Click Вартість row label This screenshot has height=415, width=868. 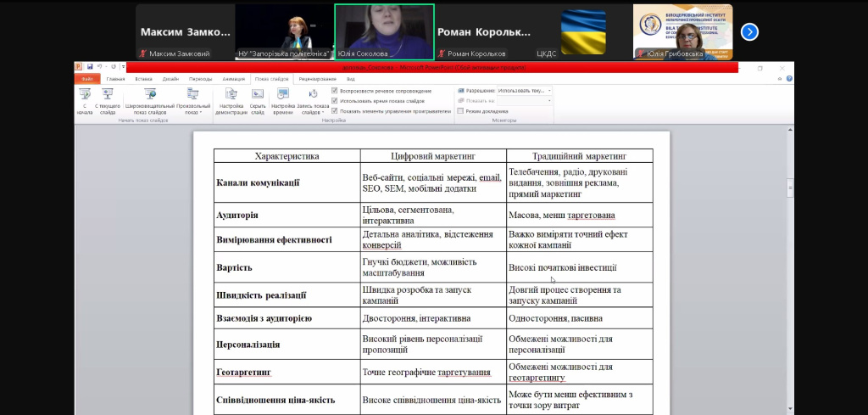[234, 267]
